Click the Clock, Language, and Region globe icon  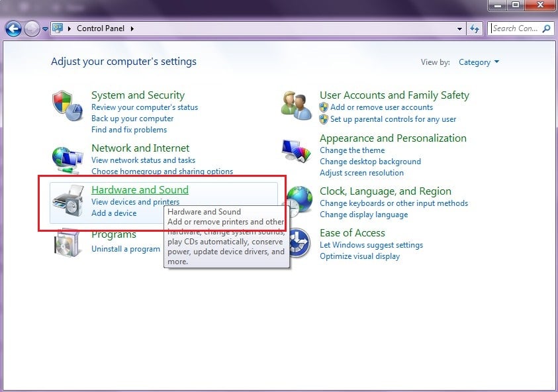click(x=299, y=201)
